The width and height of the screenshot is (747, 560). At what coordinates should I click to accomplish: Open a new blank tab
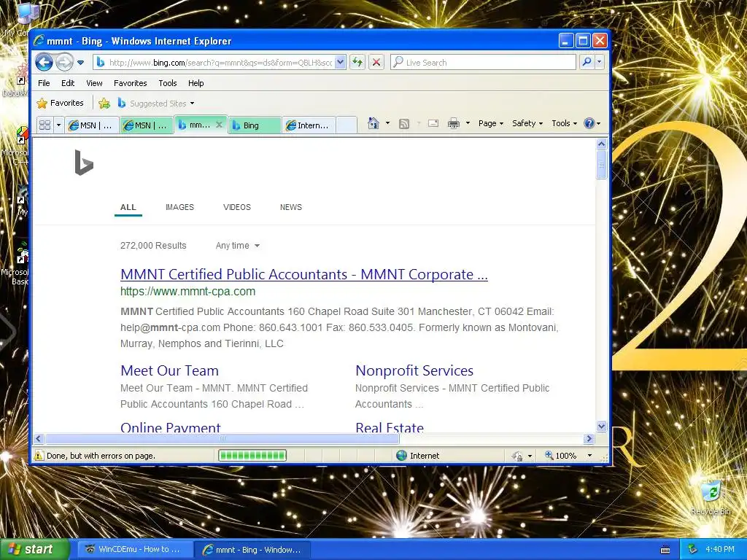tap(347, 125)
